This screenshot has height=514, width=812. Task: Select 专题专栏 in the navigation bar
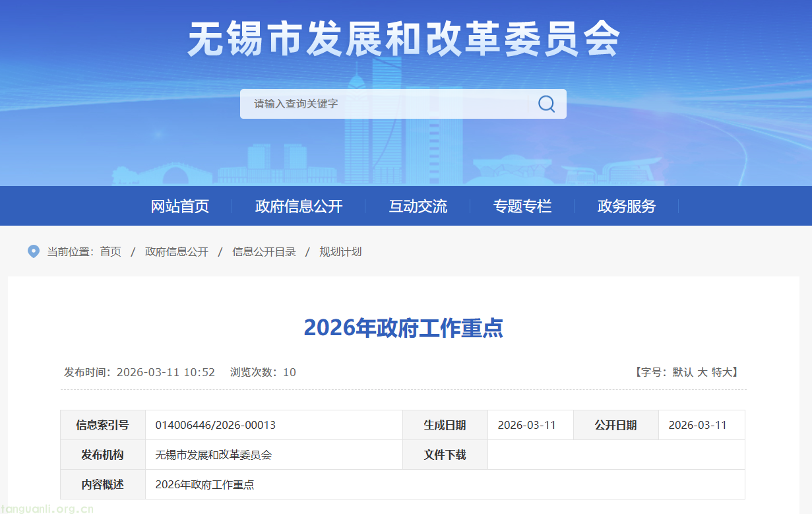tap(522, 207)
